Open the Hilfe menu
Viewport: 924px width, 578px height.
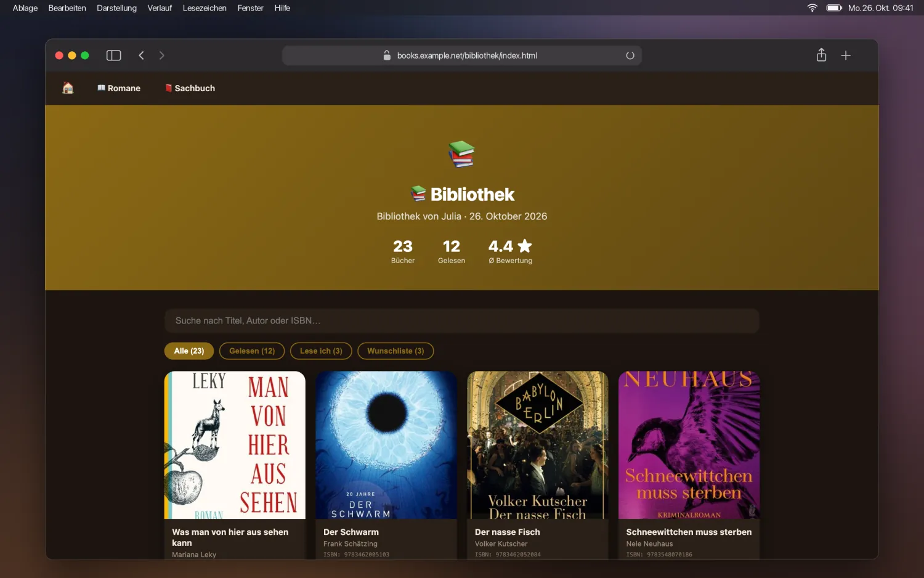pos(282,8)
